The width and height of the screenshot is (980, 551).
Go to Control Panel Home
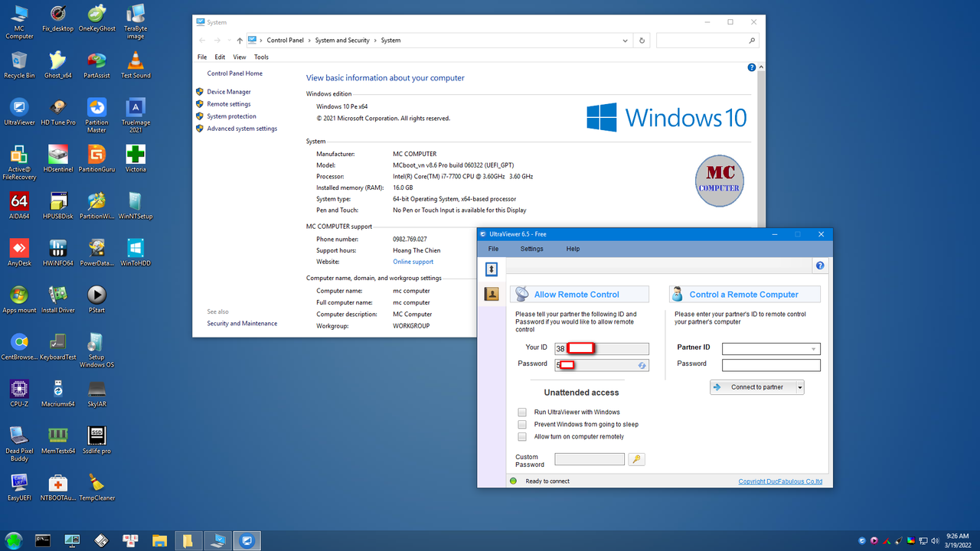[x=235, y=73]
